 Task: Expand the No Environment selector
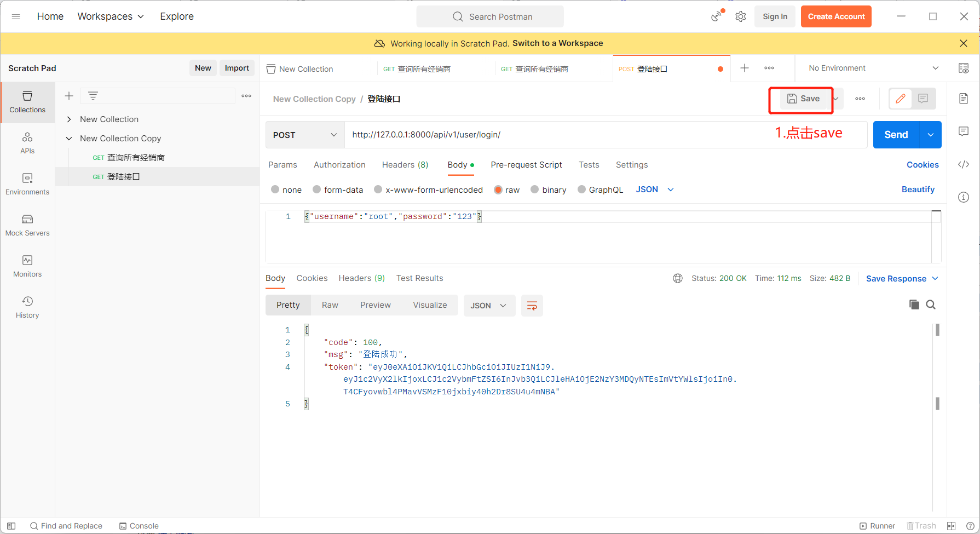click(873, 68)
